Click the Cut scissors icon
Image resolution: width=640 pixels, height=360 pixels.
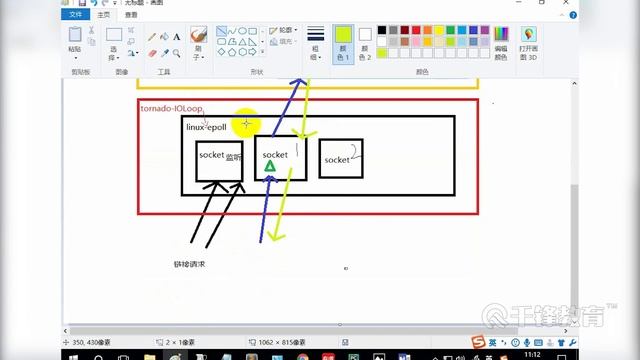tap(91, 30)
